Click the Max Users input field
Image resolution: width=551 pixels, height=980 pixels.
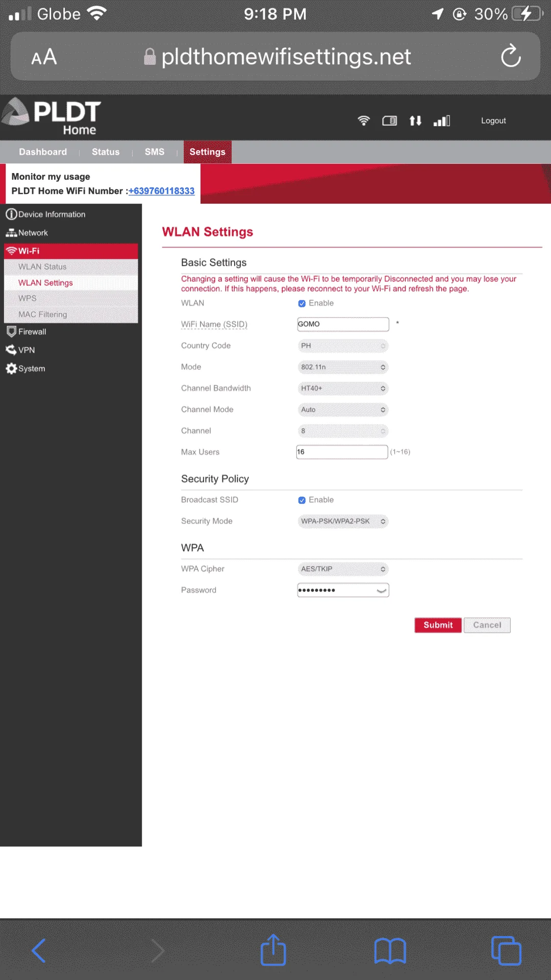click(x=342, y=452)
